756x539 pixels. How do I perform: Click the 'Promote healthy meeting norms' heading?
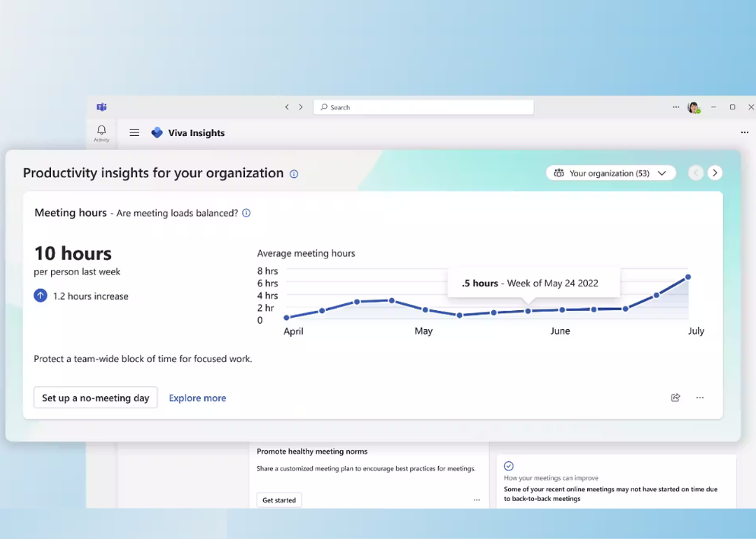point(312,452)
